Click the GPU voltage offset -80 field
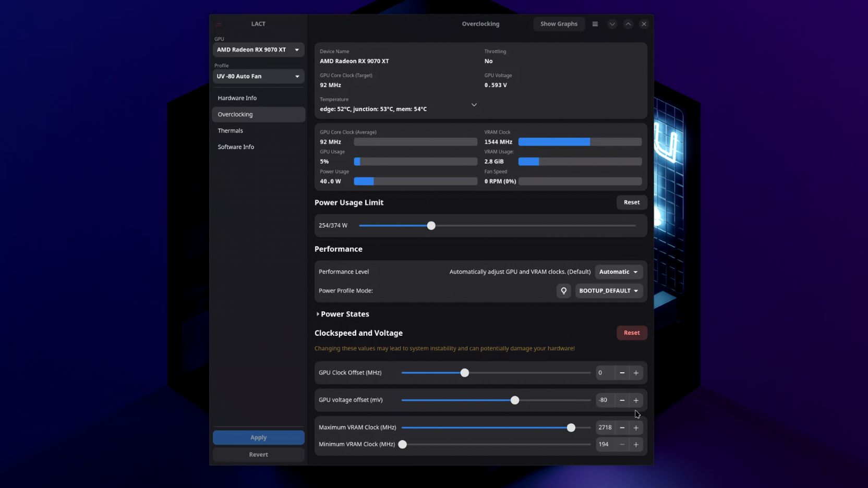868x488 pixels. pyautogui.click(x=605, y=400)
